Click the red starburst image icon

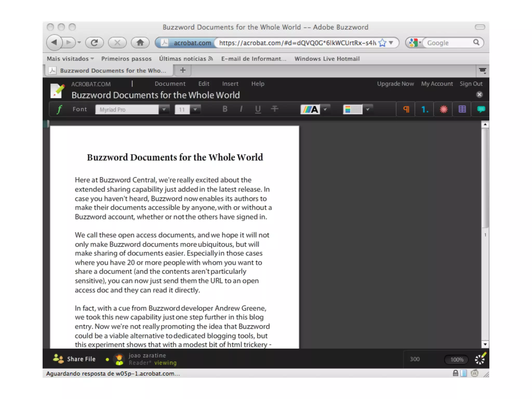click(443, 109)
